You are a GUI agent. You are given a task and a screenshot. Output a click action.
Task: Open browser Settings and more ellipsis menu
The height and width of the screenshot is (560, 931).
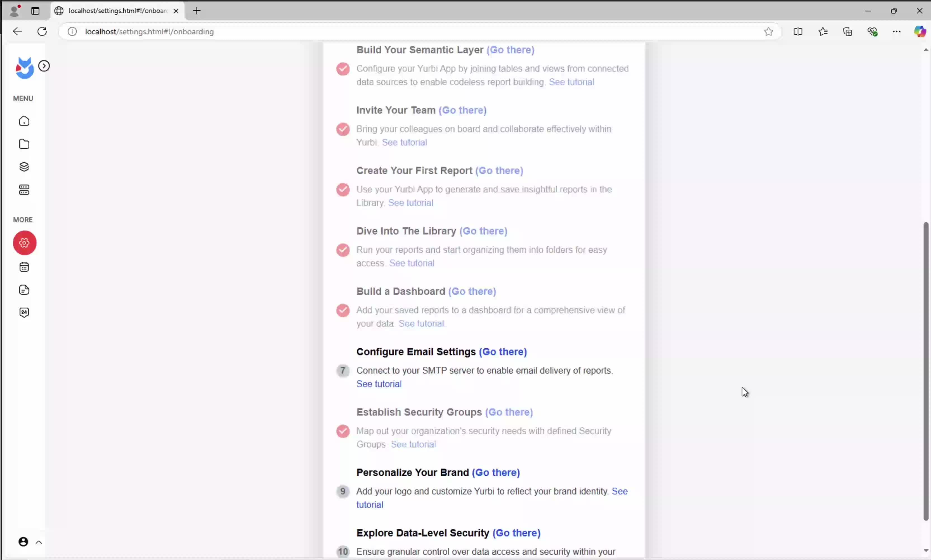(x=896, y=32)
